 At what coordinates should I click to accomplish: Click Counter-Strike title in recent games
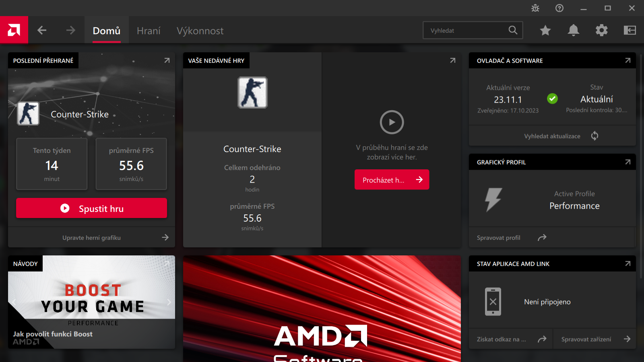click(x=252, y=149)
